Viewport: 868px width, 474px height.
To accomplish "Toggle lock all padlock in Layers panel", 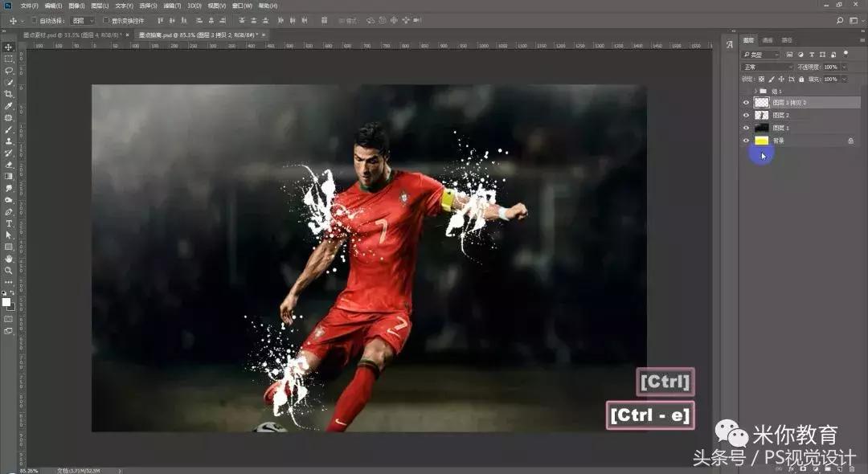I will (x=801, y=79).
